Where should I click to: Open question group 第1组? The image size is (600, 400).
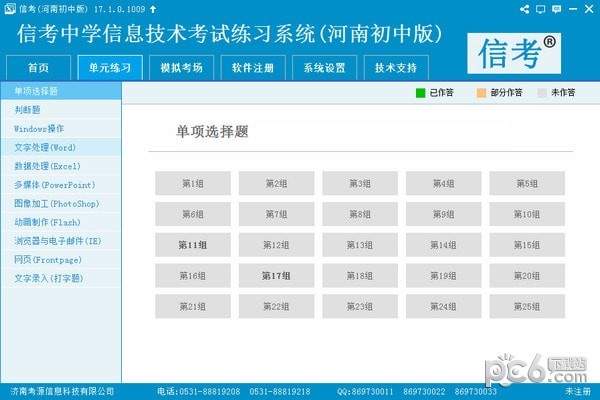point(192,184)
